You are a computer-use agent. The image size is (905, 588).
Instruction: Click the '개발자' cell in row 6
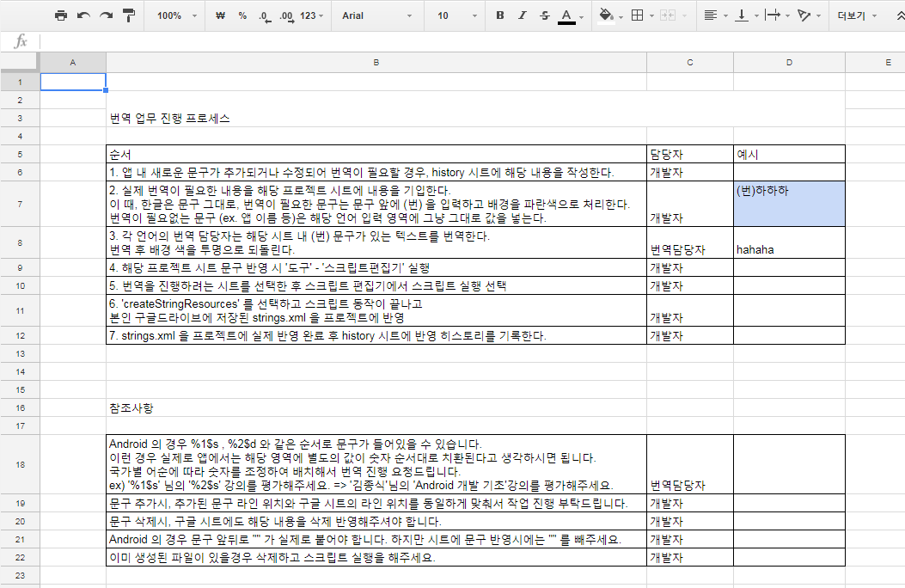[690, 172]
